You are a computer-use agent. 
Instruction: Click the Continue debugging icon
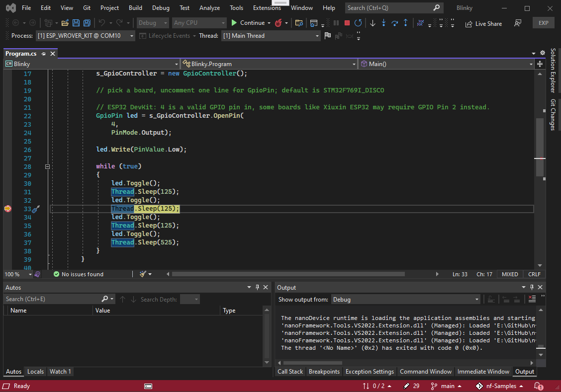[234, 22]
